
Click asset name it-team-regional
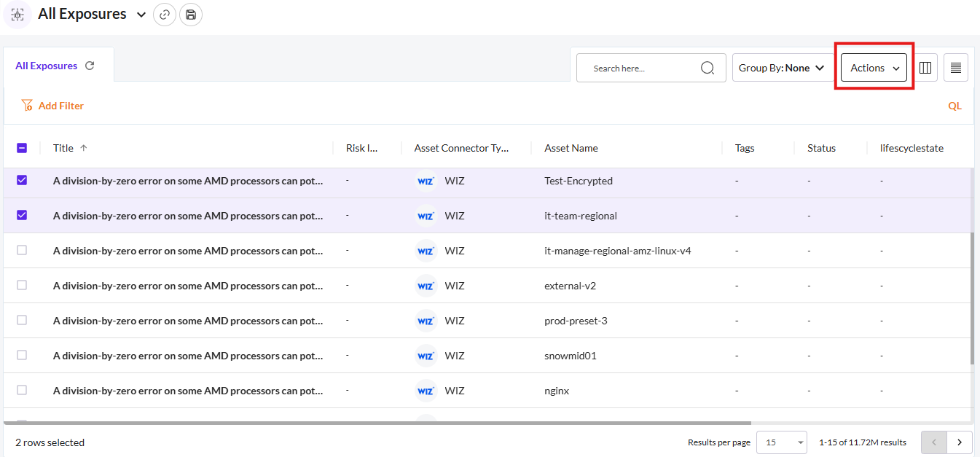tap(581, 216)
